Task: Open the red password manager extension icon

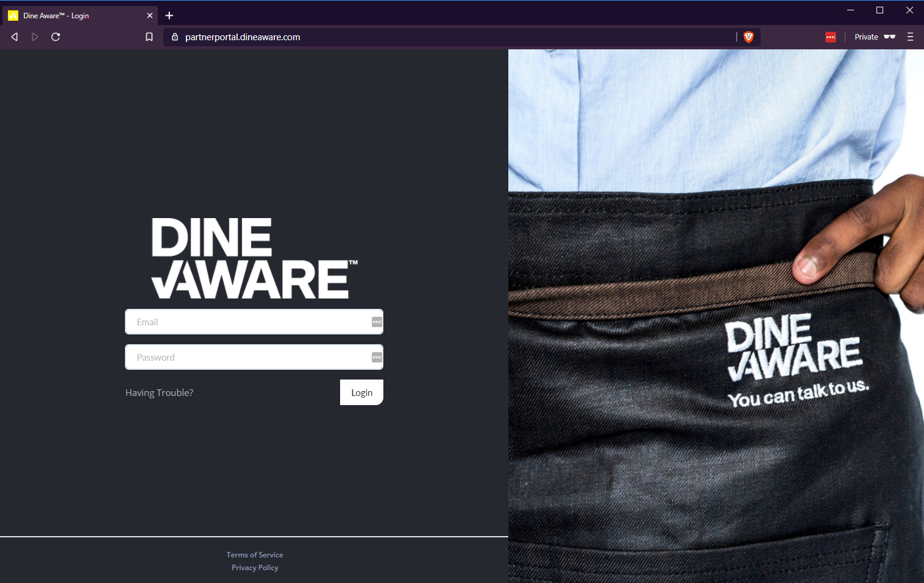Action: click(830, 37)
